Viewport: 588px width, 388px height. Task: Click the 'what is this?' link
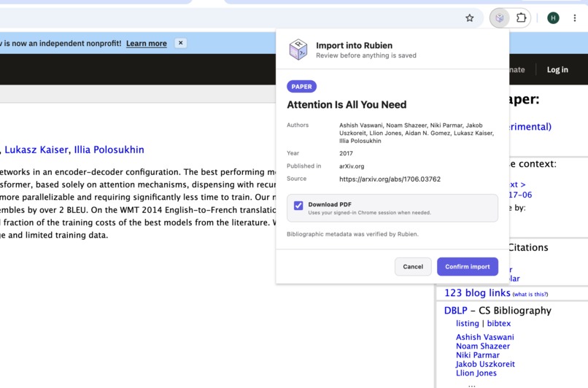pyautogui.click(x=530, y=294)
